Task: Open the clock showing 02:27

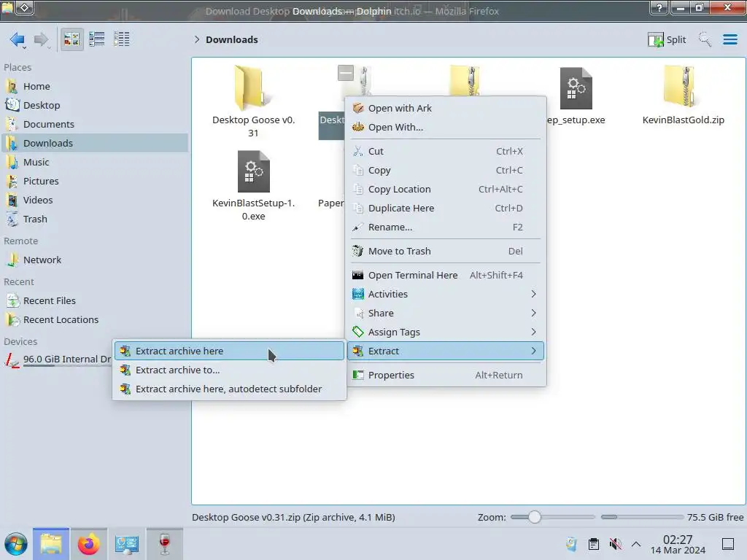Action: 678,544
